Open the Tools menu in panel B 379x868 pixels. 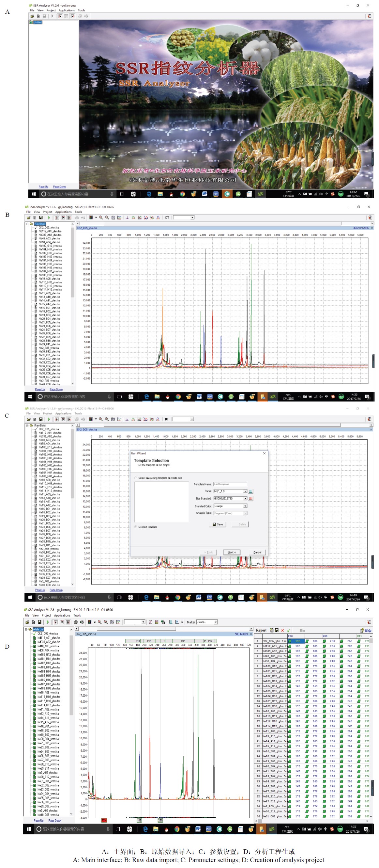pos(78,212)
